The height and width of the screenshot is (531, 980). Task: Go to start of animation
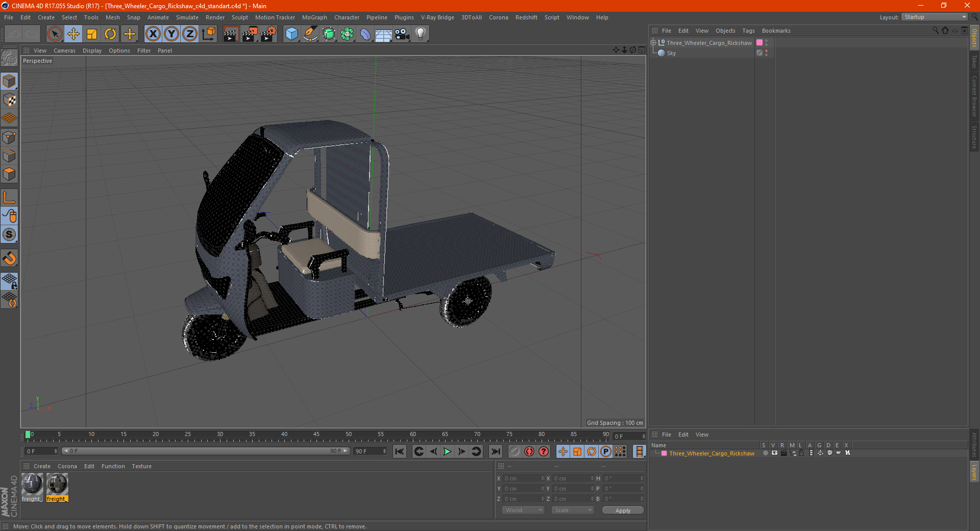400,451
